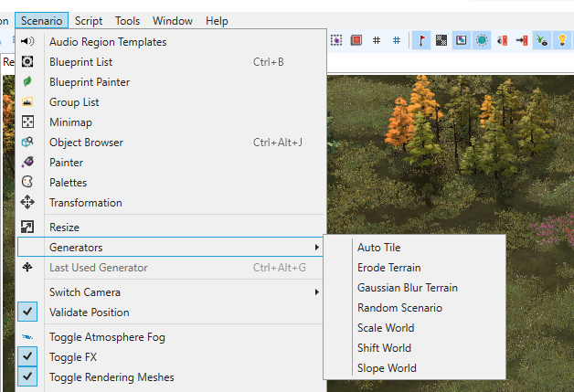Select Random Scenario generator

[399, 308]
